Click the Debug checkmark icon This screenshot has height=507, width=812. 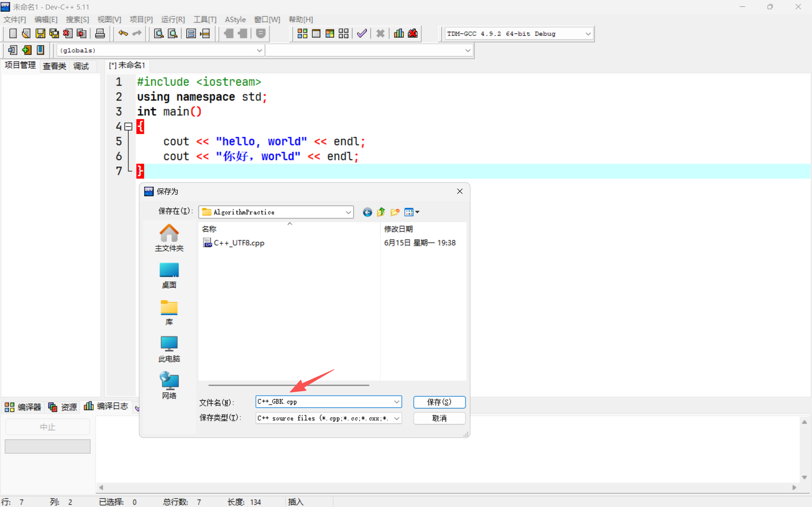(x=362, y=34)
